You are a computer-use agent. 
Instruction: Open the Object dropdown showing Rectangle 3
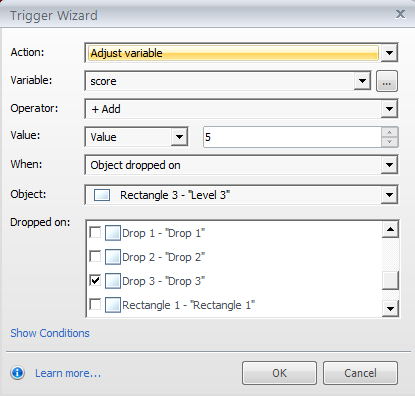(241, 195)
